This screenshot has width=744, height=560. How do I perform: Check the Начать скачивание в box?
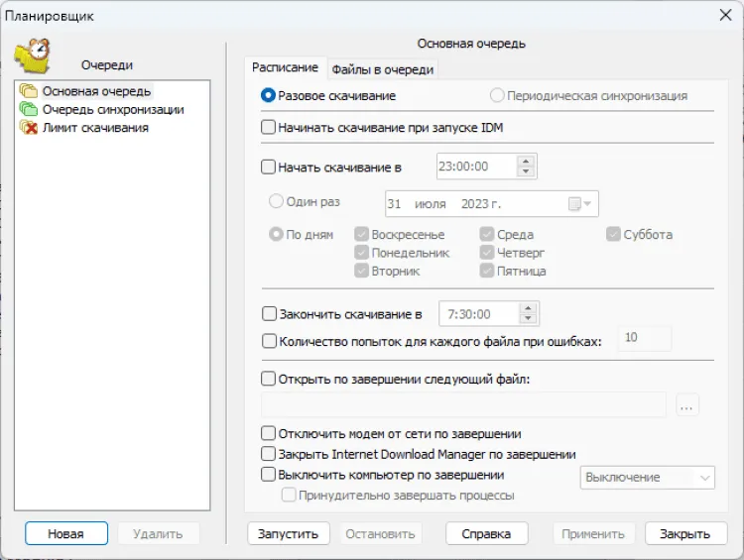[268, 168]
